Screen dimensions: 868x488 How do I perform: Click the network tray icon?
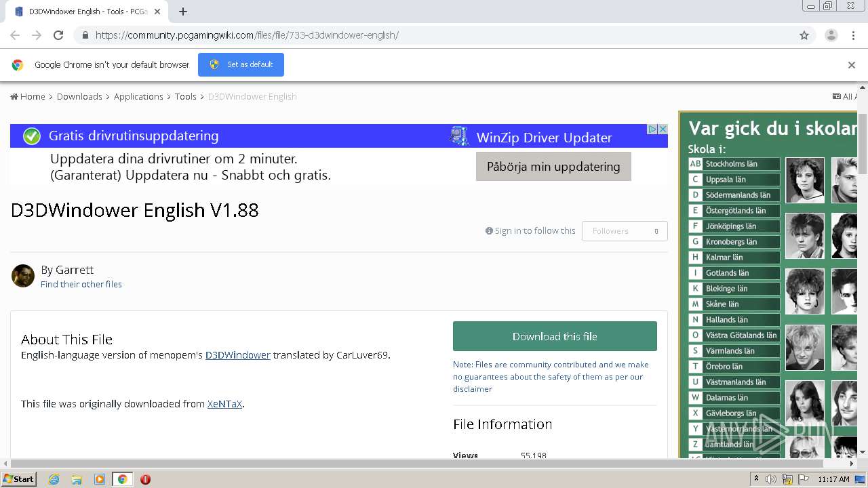coord(787,479)
